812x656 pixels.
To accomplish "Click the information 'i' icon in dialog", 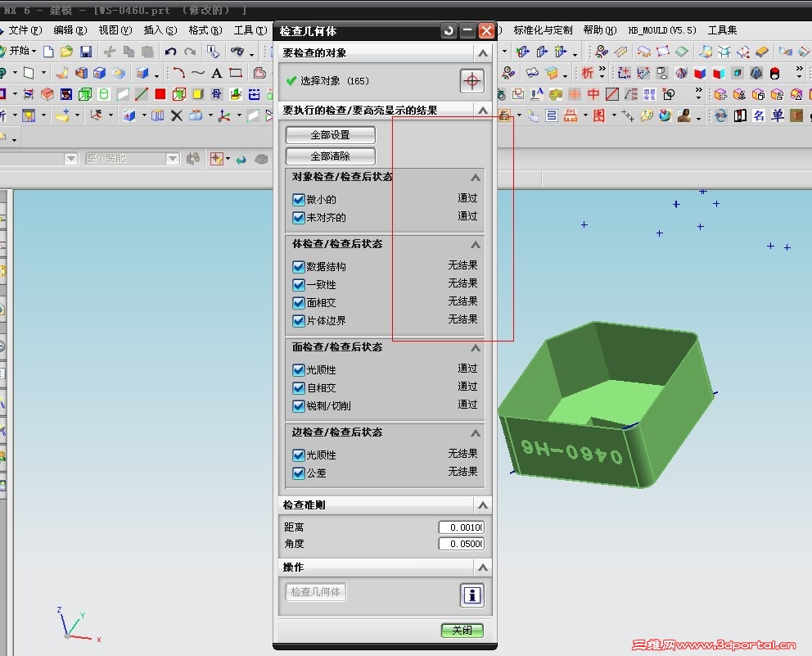I will (x=471, y=595).
